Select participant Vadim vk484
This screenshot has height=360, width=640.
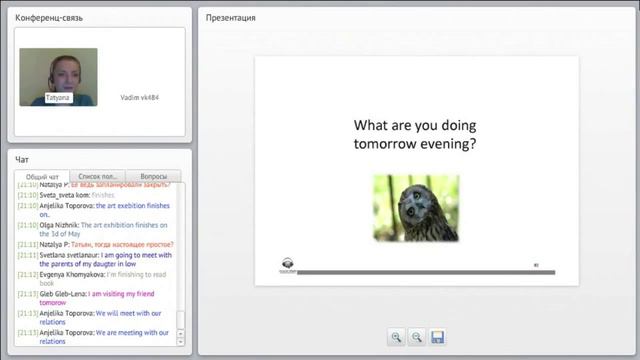140,98
